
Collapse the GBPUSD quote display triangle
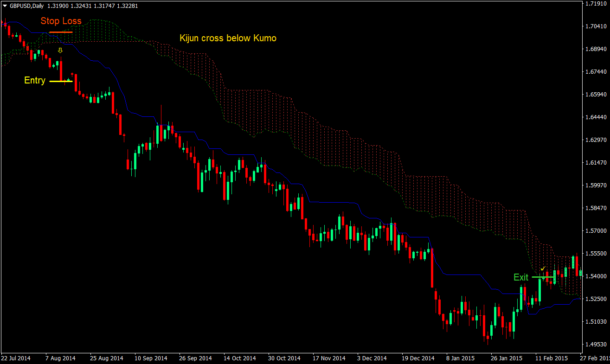coord(4,6)
